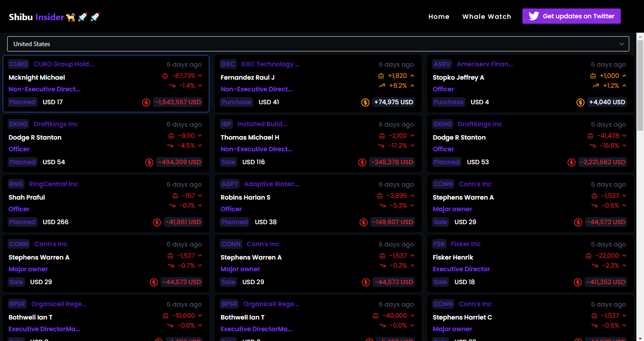Select the name Stephens Harriet C

[462, 317]
